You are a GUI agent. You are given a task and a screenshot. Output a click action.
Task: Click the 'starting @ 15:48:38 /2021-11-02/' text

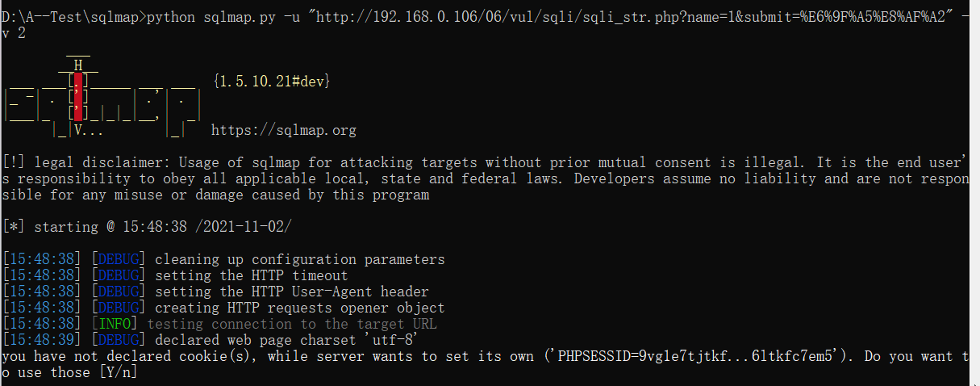coord(162,227)
